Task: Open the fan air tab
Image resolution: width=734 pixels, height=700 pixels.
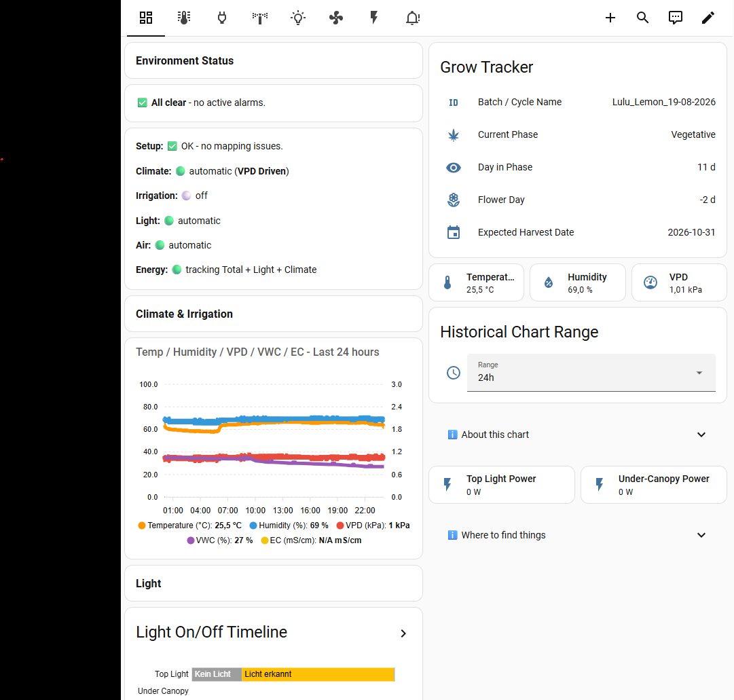Action: [x=336, y=18]
